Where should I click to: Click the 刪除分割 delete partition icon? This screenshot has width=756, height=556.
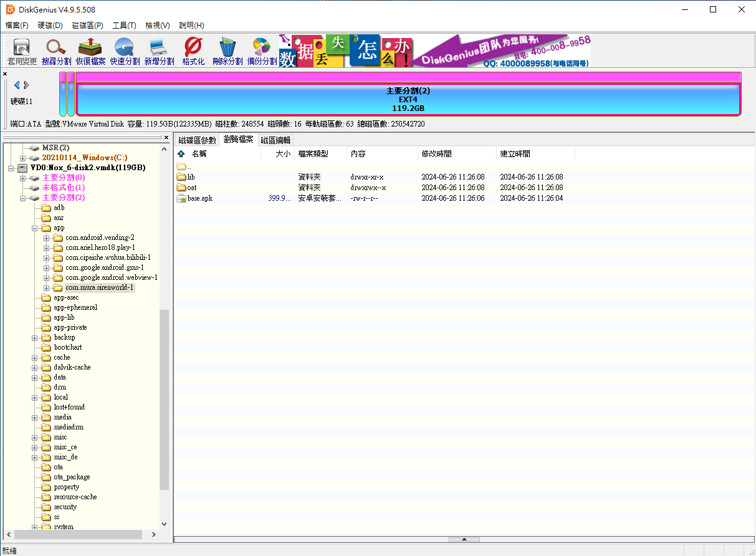(x=227, y=51)
